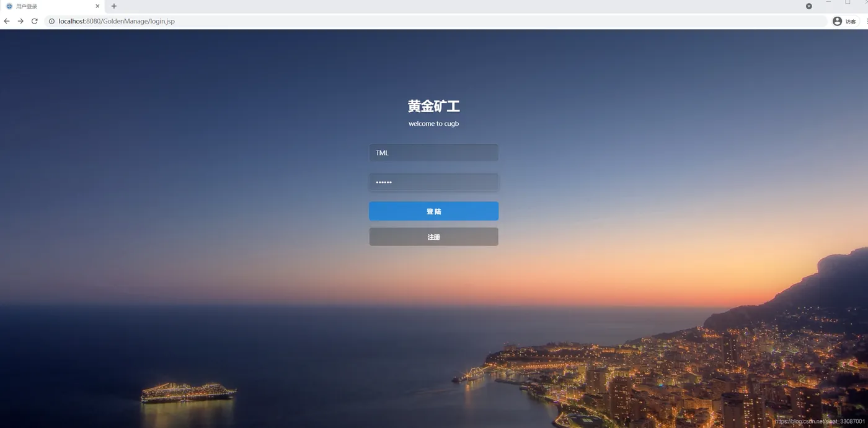Click the username field containing TML
The height and width of the screenshot is (428, 868).
click(434, 153)
